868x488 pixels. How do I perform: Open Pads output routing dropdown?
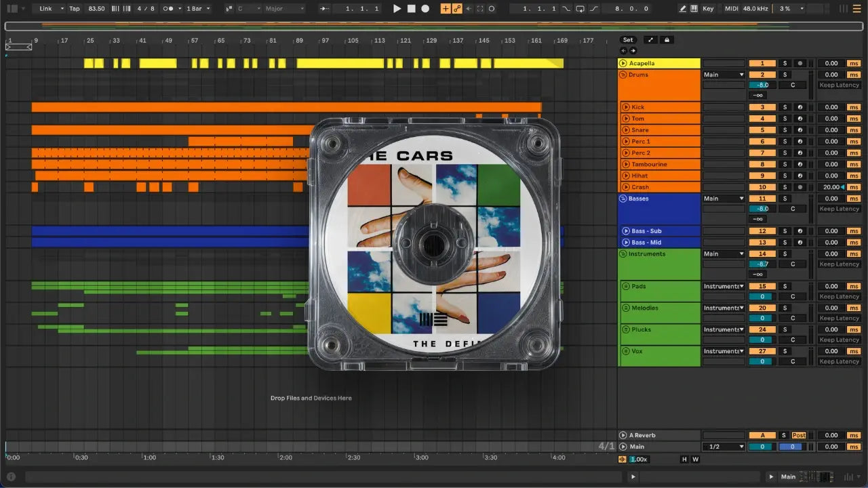click(724, 286)
